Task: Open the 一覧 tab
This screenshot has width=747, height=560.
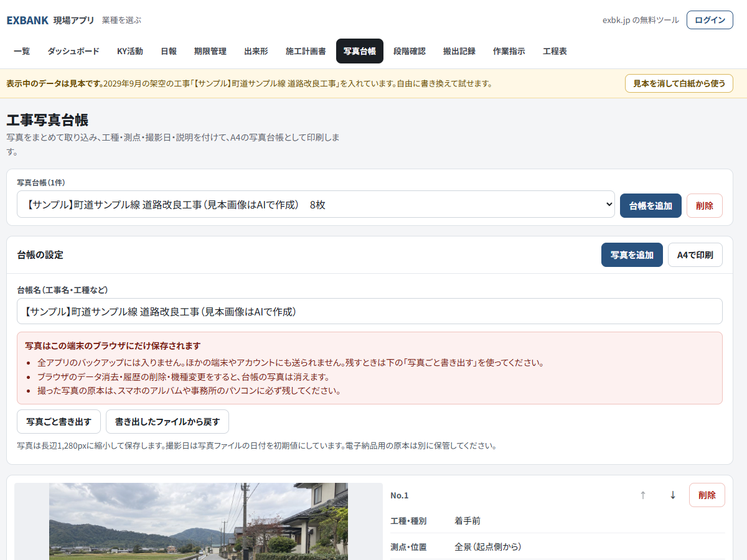Action: (x=22, y=51)
